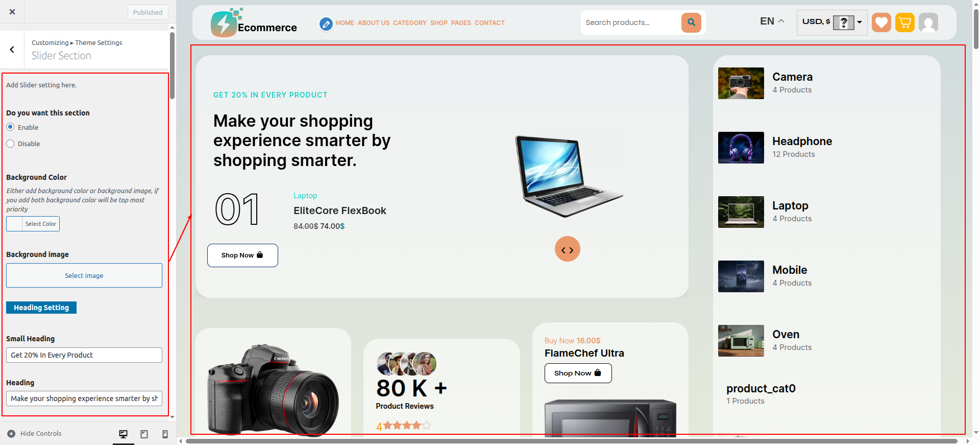Switch to tablet preview device icon
Screen dimensions: 980x445
144,434
